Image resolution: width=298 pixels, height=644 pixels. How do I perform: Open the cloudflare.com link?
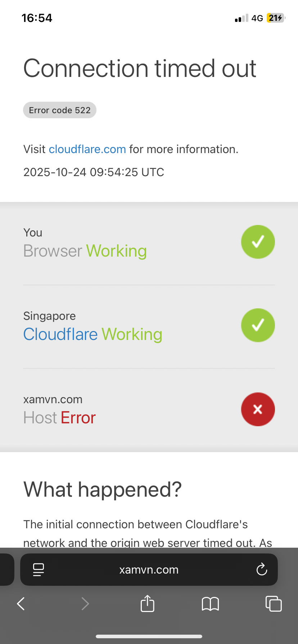click(87, 149)
